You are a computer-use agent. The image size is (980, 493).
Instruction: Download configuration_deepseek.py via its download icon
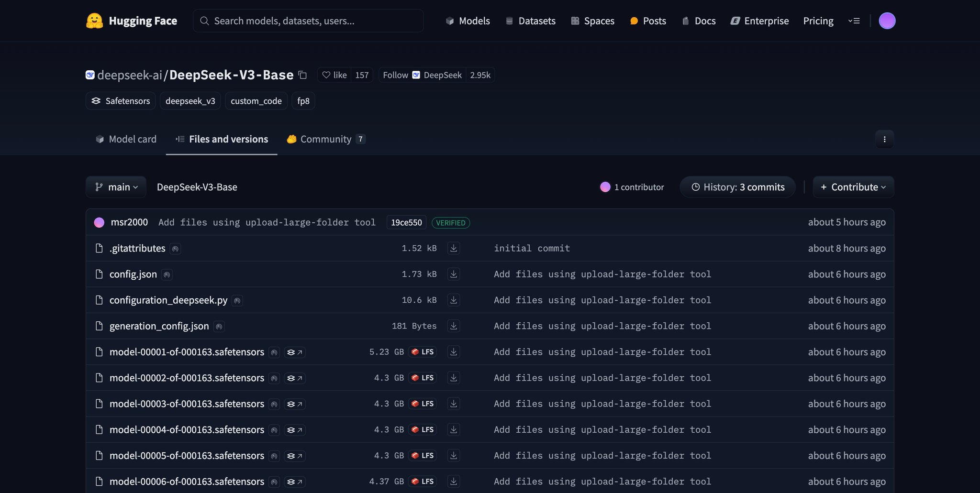click(x=454, y=300)
